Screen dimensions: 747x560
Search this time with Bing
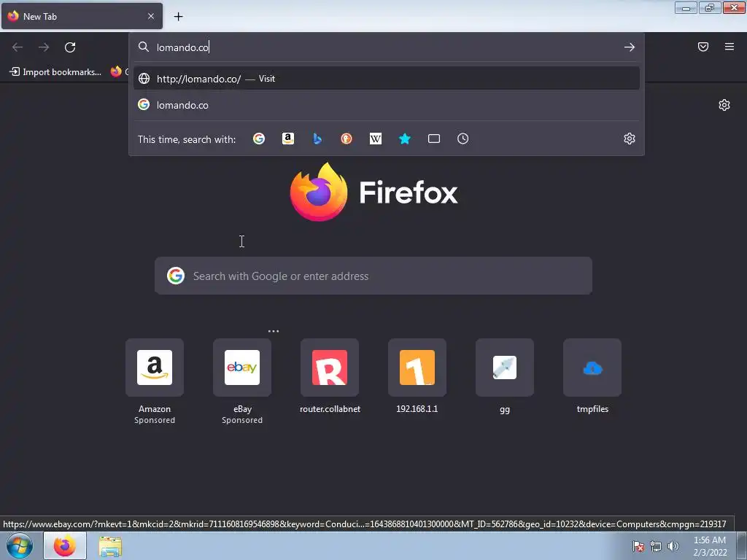(x=317, y=139)
